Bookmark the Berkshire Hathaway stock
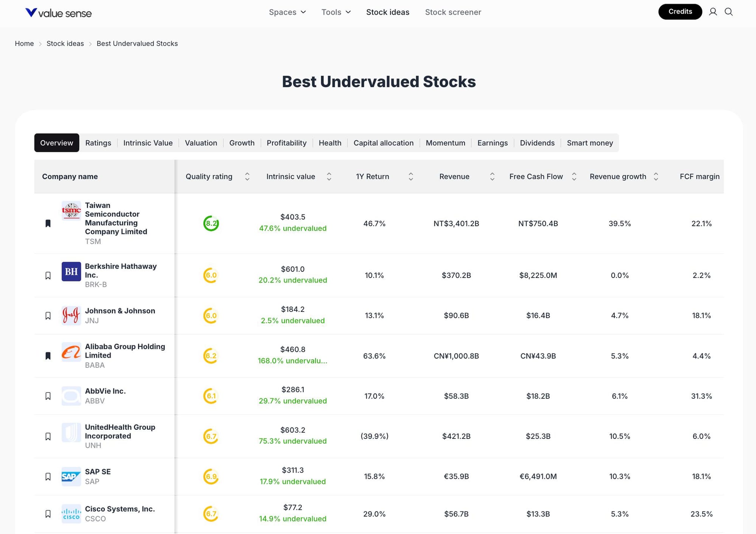Screen dimensions: 756x534 [48, 276]
